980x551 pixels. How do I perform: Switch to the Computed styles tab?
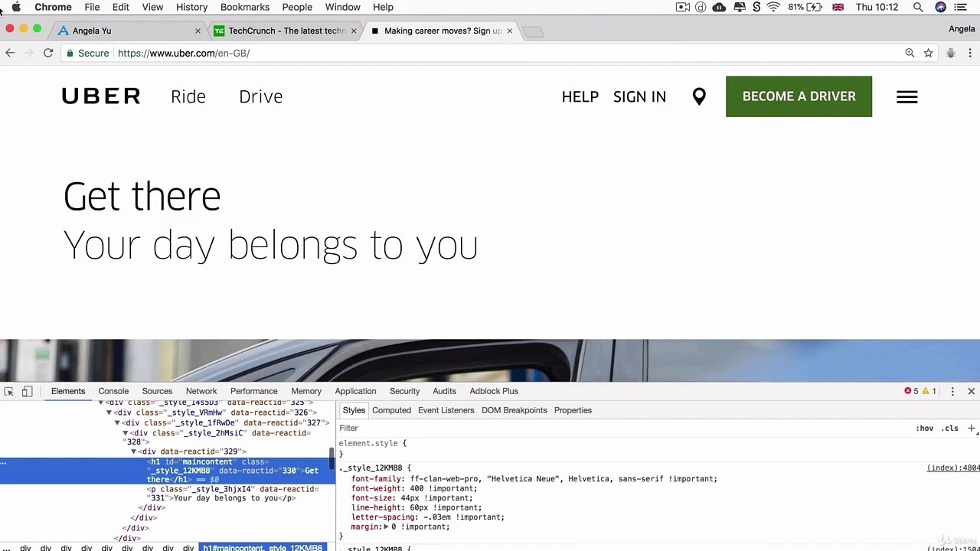click(391, 410)
